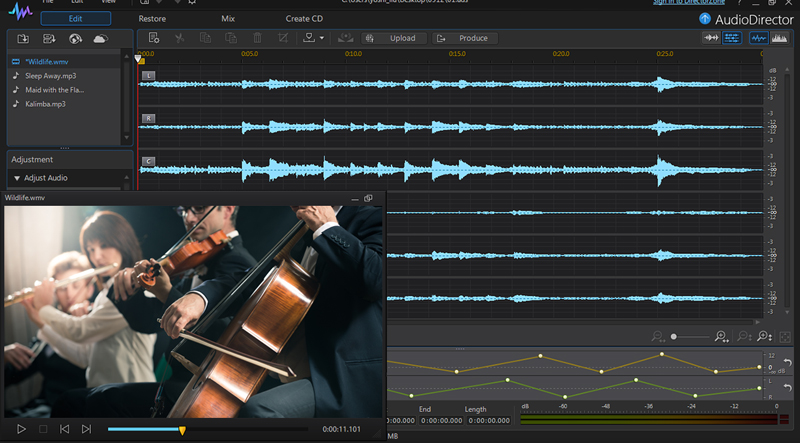Click the blue upgrade arrow icon
Viewport: 800px width, 443px height.
(x=705, y=19)
